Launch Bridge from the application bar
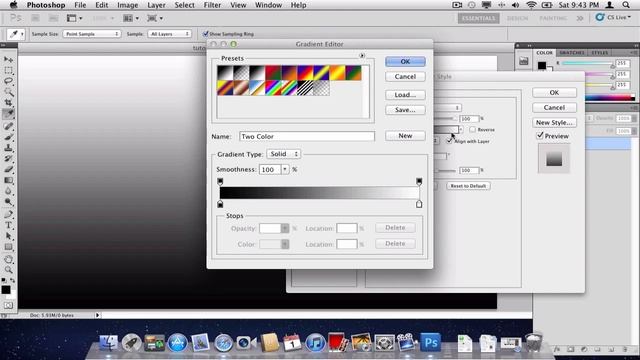Screen dimensions: 640x360 pyautogui.click(x=36, y=18)
